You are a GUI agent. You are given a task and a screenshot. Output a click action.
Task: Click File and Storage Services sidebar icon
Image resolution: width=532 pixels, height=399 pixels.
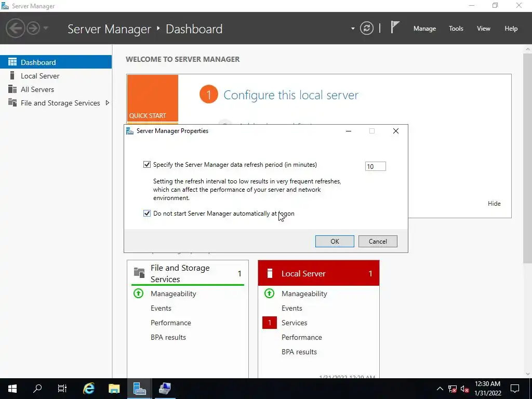(x=12, y=102)
